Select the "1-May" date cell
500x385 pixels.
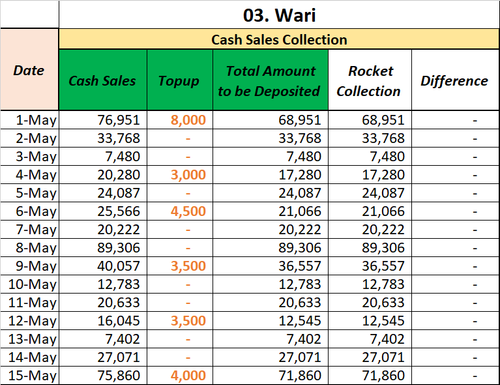click(29, 120)
